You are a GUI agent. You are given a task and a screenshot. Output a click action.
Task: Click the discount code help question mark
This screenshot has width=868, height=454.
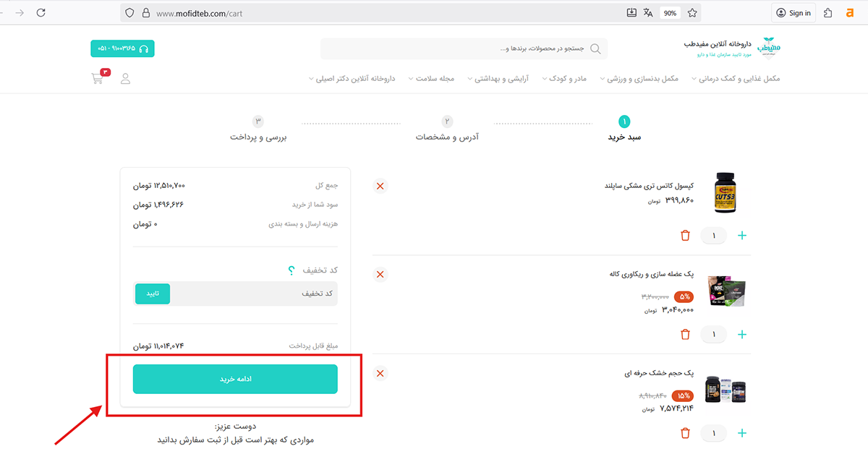click(x=292, y=270)
